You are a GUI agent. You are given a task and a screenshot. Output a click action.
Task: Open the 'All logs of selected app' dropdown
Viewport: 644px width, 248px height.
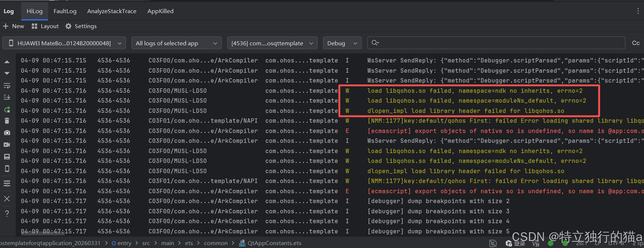coord(177,43)
